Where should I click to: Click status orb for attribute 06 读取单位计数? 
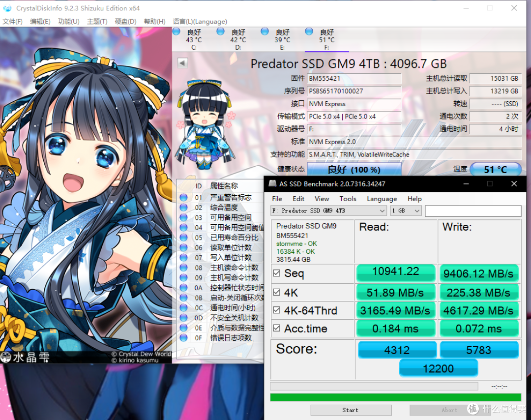point(183,247)
